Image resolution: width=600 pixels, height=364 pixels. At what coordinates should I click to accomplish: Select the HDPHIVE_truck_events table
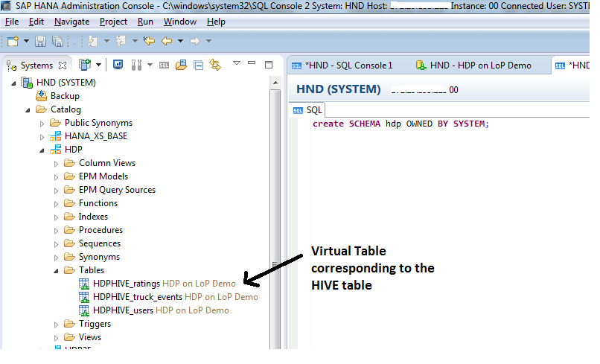point(138,297)
